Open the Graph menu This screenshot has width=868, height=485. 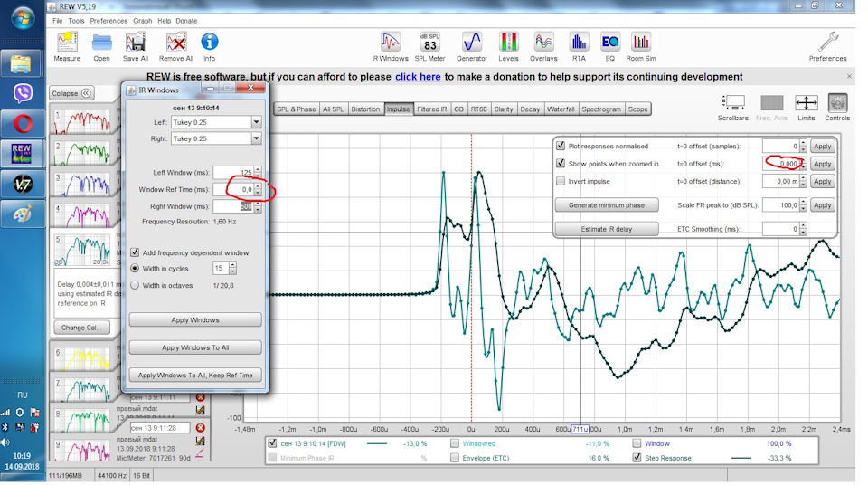click(142, 21)
